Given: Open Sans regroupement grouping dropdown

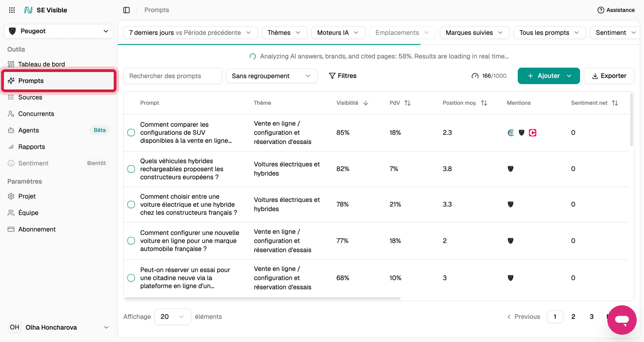Looking at the screenshot, I should click(272, 76).
